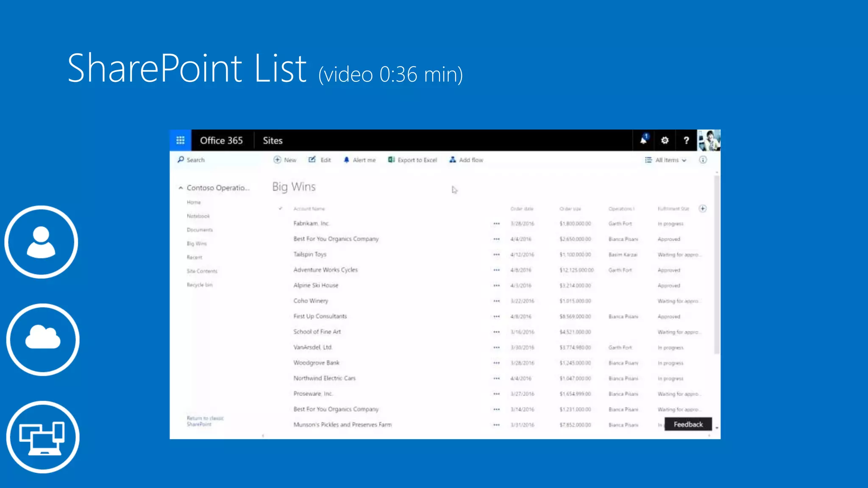The image size is (868, 488).
Task: Open the Northwind Electric Cars item
Action: [x=324, y=378]
